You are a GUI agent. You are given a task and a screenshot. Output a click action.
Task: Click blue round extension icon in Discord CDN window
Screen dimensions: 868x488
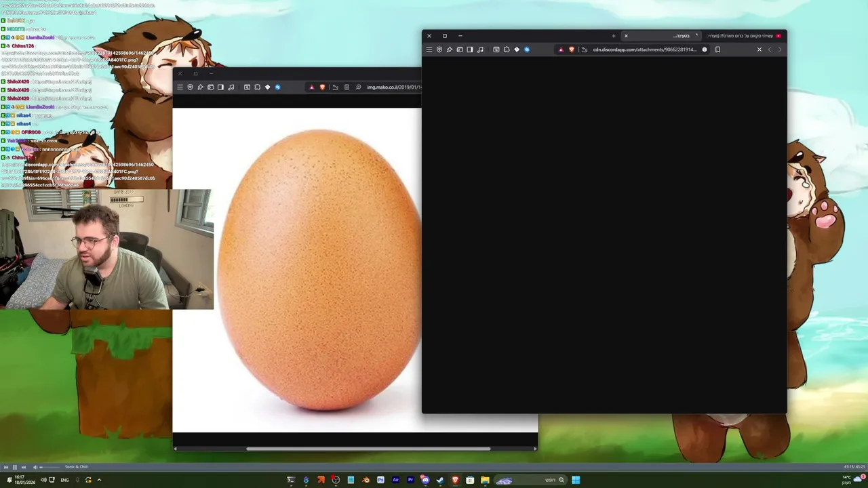click(527, 49)
